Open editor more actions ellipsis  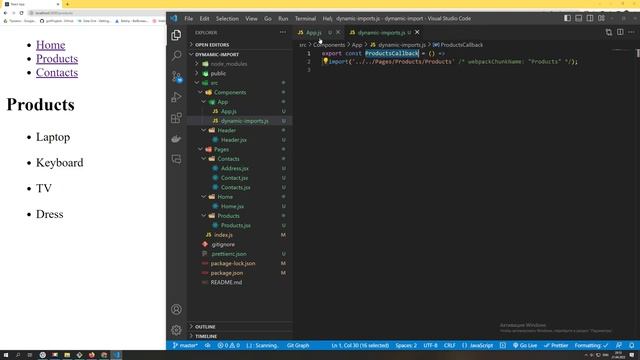(x=631, y=32)
